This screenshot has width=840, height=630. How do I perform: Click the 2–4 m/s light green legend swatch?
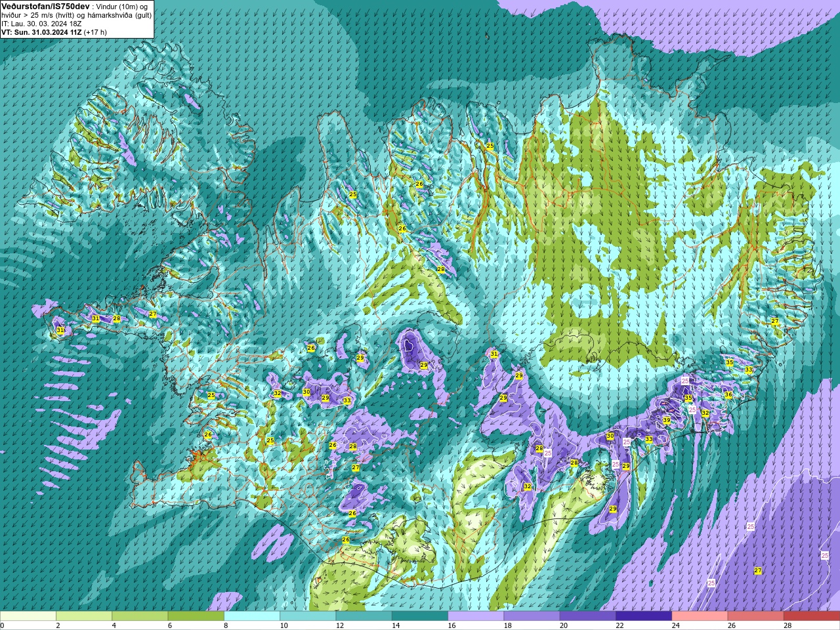click(84, 616)
